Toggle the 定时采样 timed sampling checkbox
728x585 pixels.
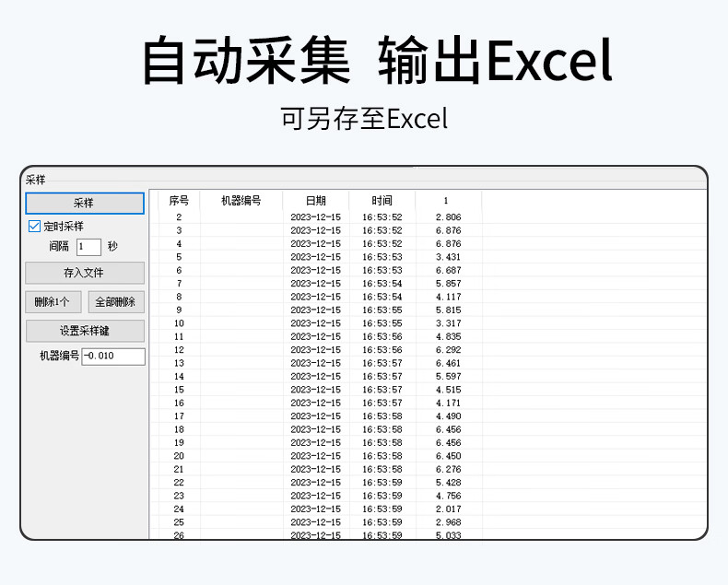point(35,226)
